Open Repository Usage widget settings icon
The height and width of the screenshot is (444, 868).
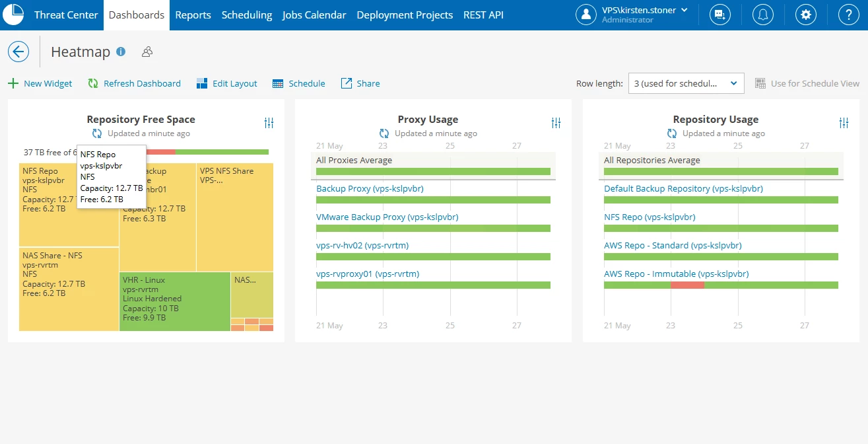point(844,123)
